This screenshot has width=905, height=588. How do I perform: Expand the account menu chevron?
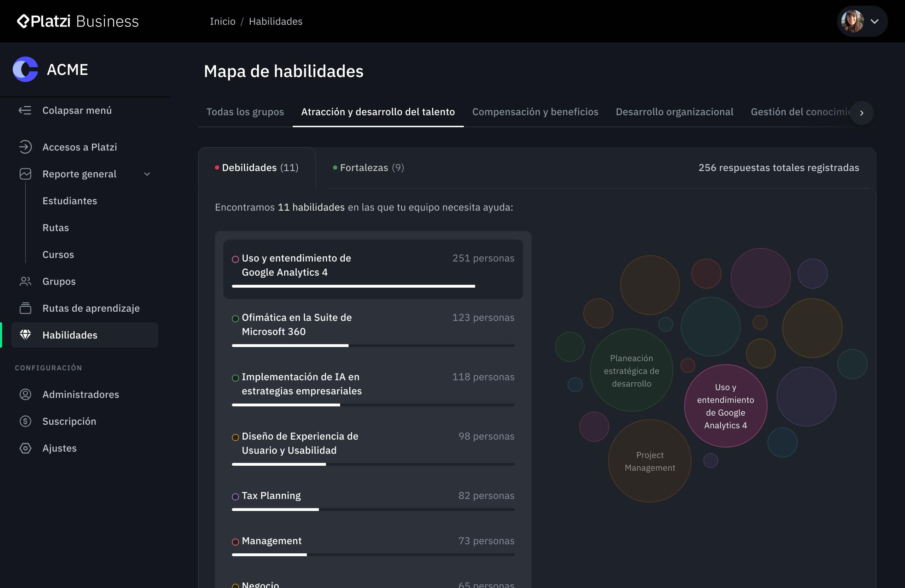874,21
